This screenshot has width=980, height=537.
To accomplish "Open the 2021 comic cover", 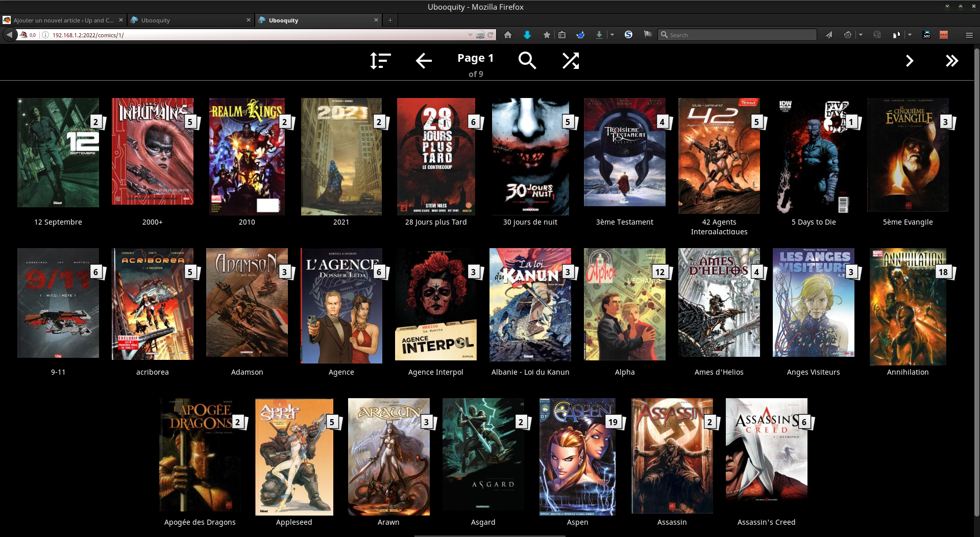I will point(341,157).
